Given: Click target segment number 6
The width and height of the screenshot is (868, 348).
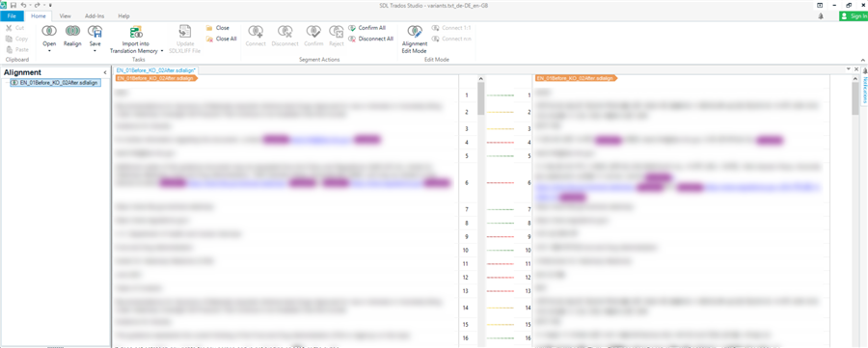Looking at the screenshot, I should coord(529,182).
